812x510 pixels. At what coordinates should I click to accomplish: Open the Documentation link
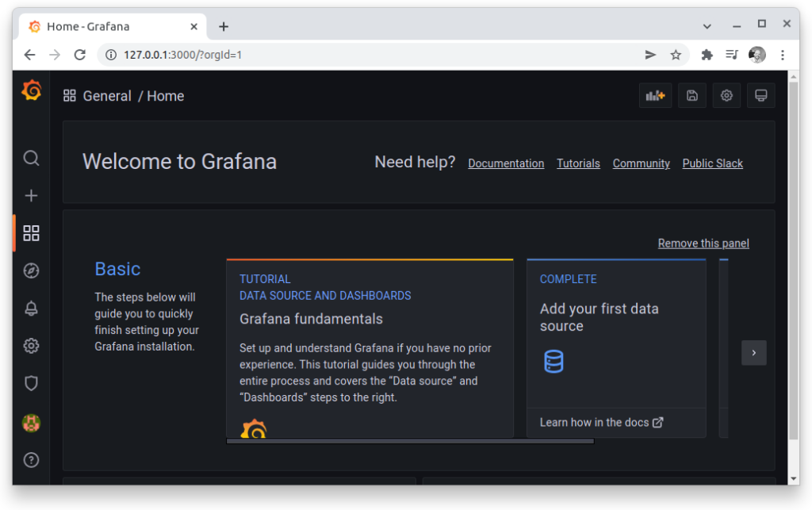(x=506, y=163)
